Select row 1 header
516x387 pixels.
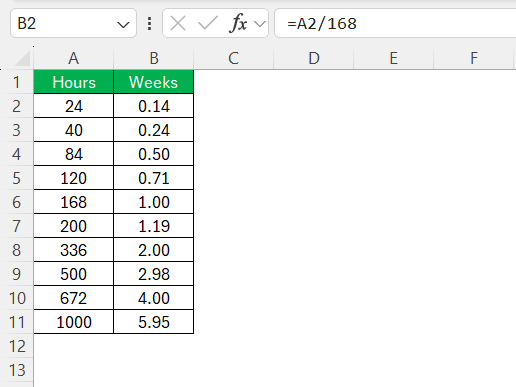pos(17,82)
